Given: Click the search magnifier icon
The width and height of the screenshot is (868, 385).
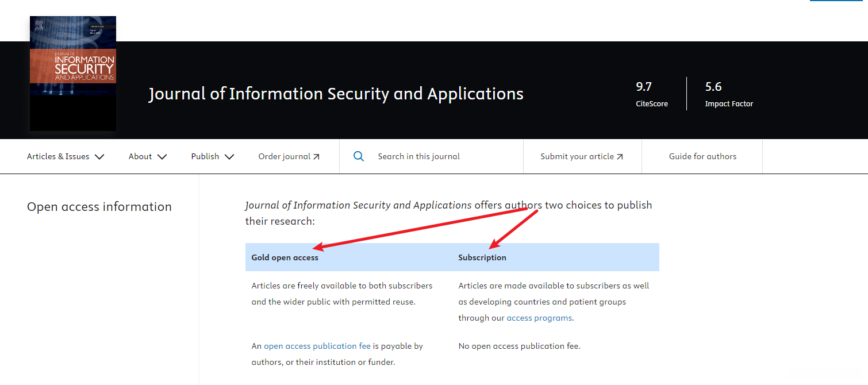Looking at the screenshot, I should (x=359, y=156).
